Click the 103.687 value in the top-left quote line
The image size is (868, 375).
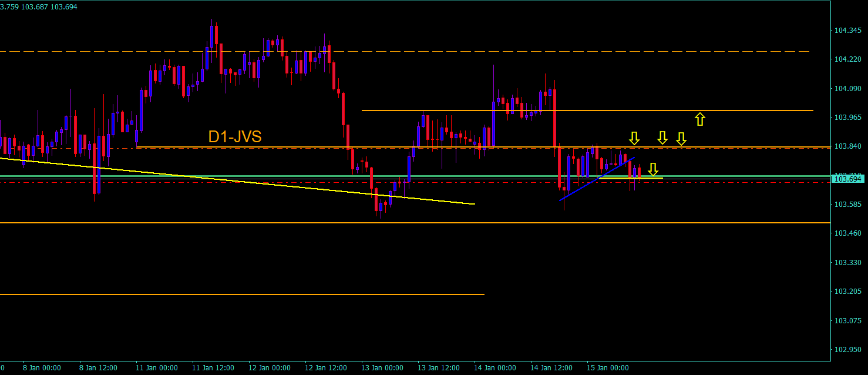(x=35, y=6)
